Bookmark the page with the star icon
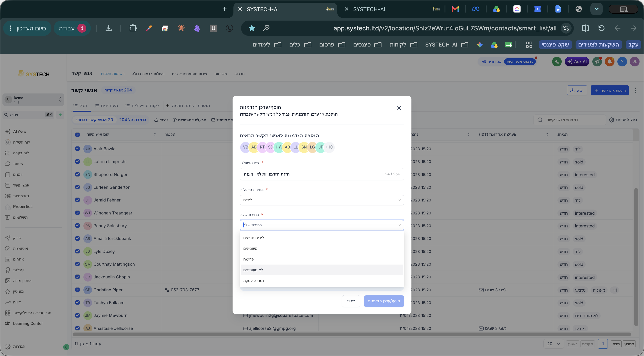644x356 pixels. tap(252, 28)
